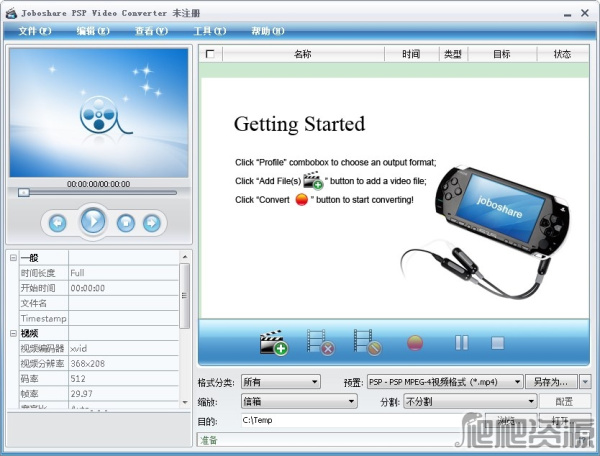Click the 状态 column header
The height and width of the screenshot is (456, 600).
(x=563, y=54)
